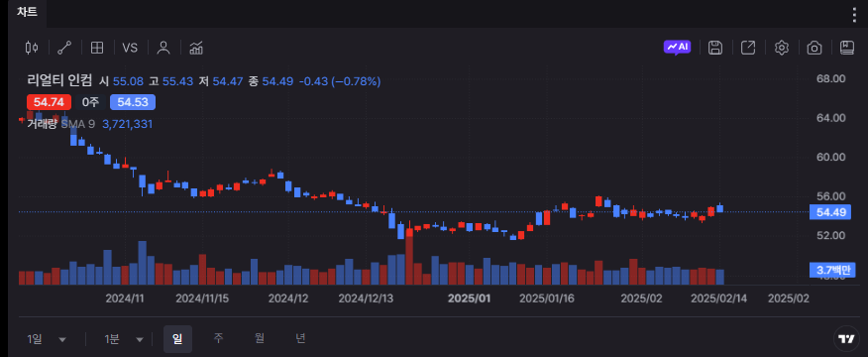Click the -0.43 (−0.78%) change value
Screen dimensions: 868x357
(340, 81)
